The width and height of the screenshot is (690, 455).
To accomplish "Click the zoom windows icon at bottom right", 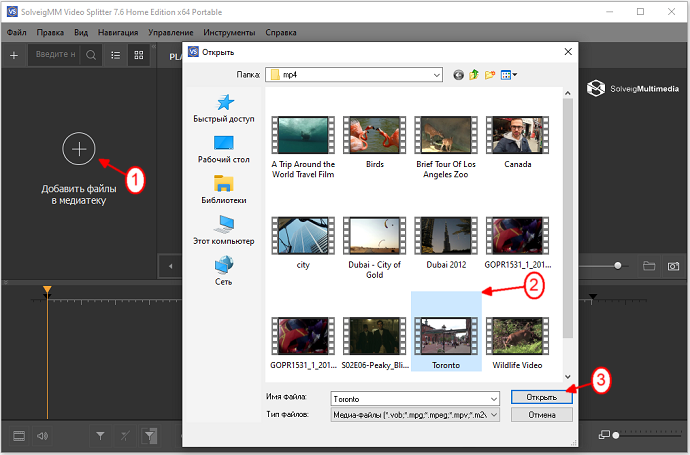I will click(604, 435).
